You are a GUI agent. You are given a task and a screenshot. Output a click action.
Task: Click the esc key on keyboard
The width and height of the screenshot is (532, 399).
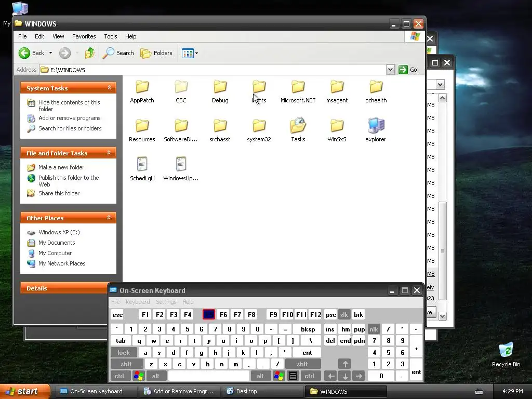117,314
